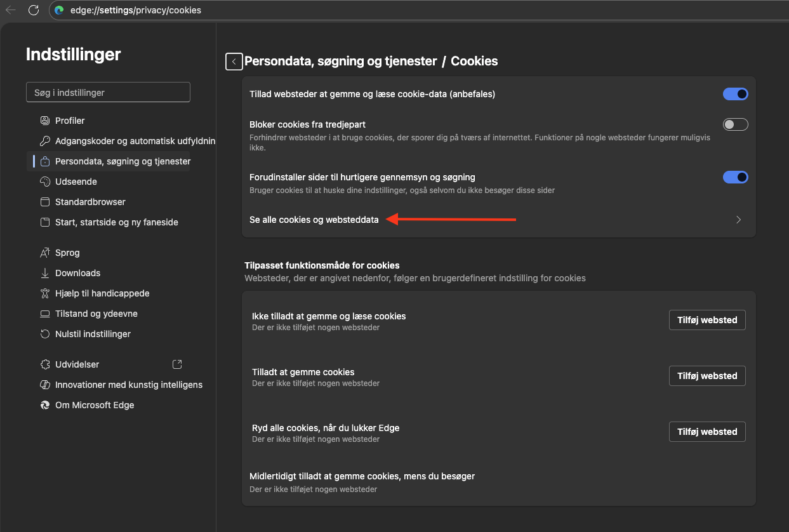Click the Adgangskoder key icon
Screen dimensions: 789x532
(x=45, y=141)
